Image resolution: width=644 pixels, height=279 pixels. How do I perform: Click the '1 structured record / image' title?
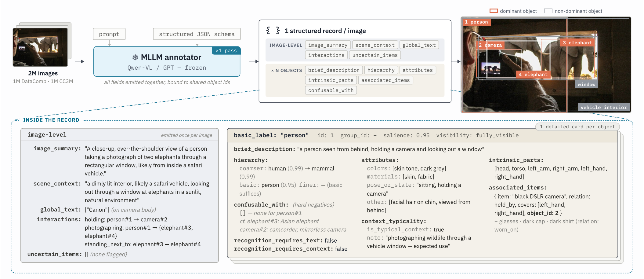coord(325,31)
